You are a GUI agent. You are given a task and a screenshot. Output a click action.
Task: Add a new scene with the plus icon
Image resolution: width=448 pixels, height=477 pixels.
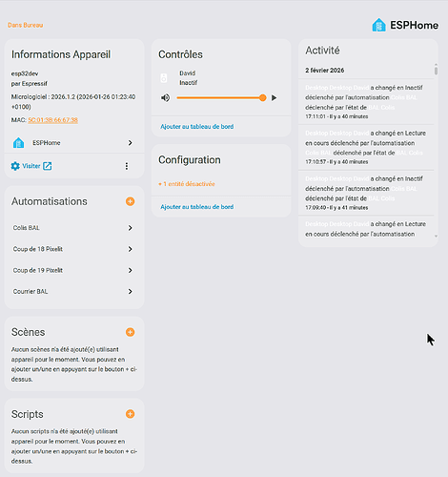(130, 332)
